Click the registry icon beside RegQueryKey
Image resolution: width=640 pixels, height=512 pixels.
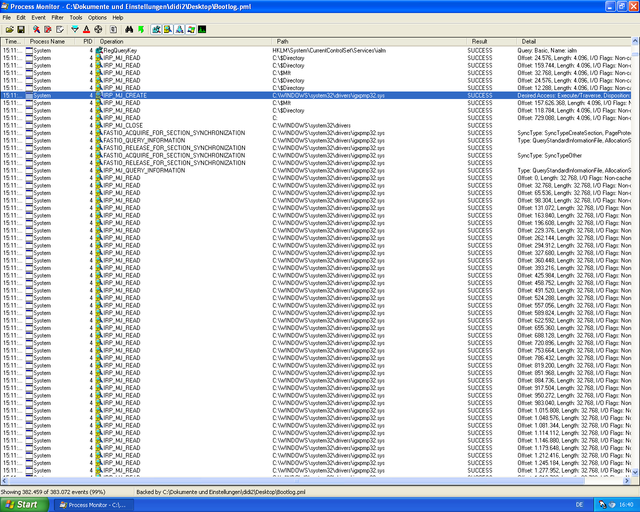pos(99,51)
